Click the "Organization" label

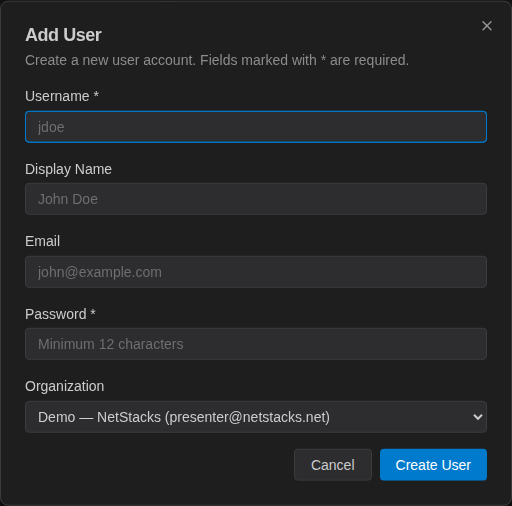[65, 386]
